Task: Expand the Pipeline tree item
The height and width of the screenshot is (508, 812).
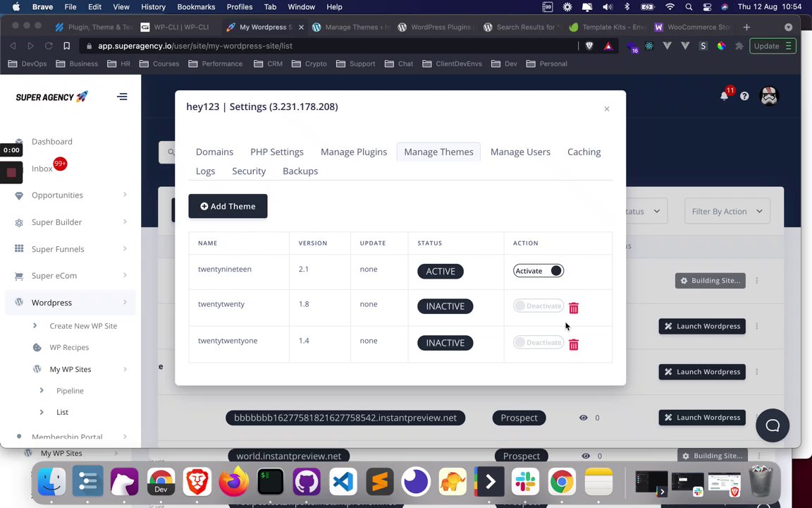Action: pyautogui.click(x=42, y=390)
